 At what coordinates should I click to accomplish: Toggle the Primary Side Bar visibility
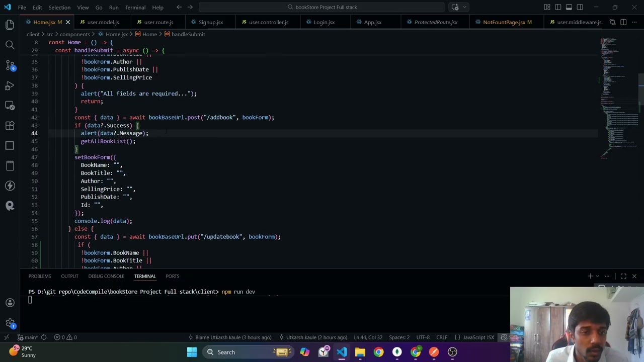coord(558,7)
